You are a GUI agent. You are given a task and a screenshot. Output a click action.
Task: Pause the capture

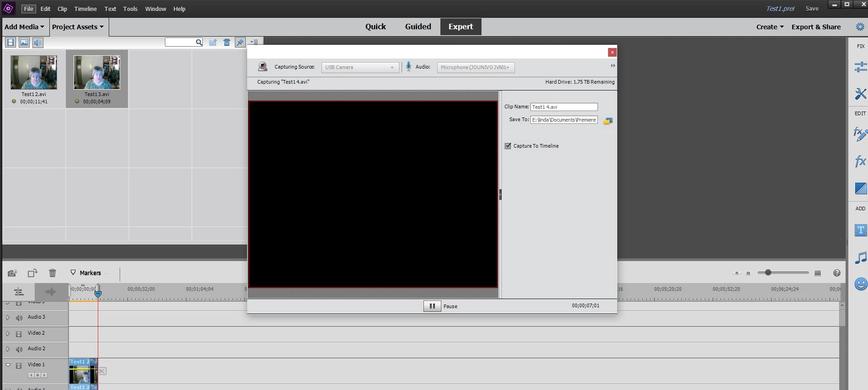(x=432, y=306)
